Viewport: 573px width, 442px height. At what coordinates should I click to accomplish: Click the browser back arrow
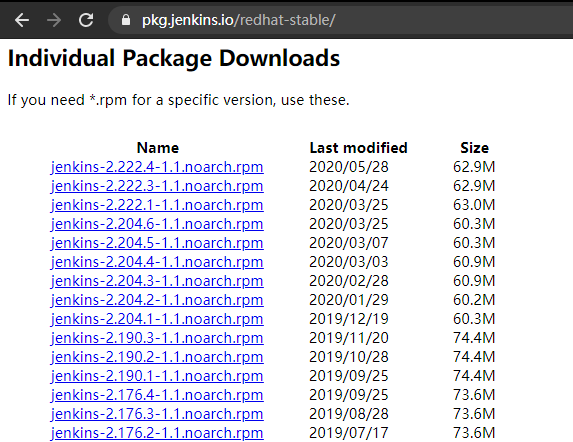pos(22,20)
